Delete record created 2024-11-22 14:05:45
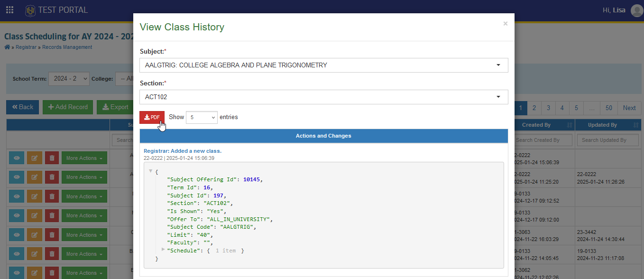This screenshot has width=644, height=279. (x=52, y=254)
